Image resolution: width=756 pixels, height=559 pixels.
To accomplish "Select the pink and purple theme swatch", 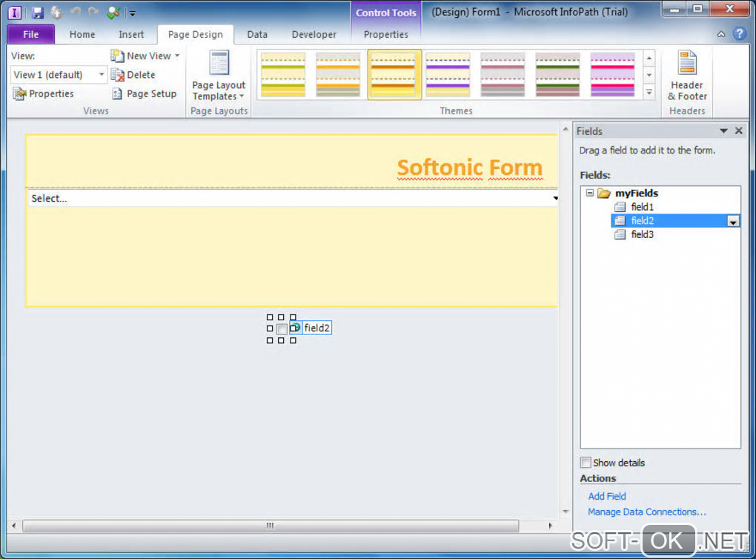I will tap(612, 75).
